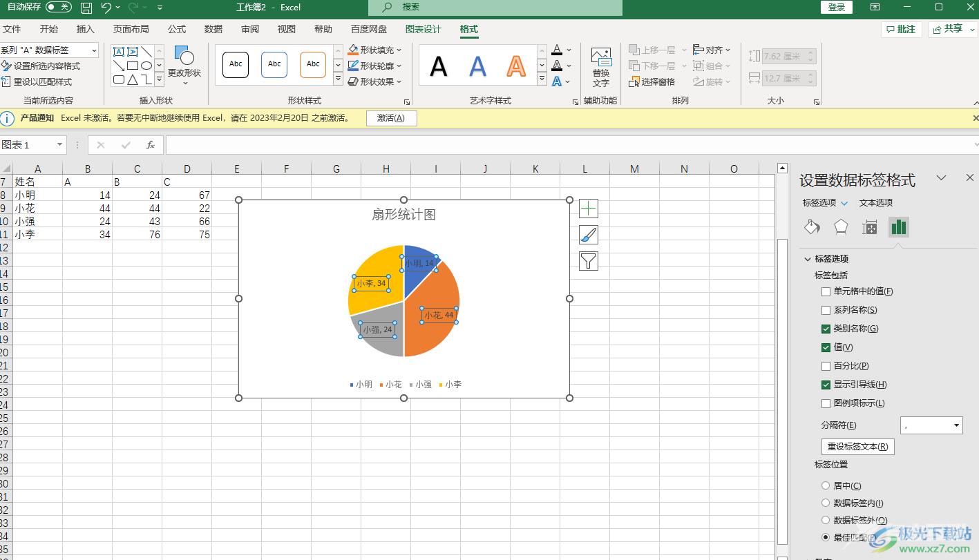Open the Name Box dropdown arrow
This screenshot has height=560, width=979.
(60, 145)
